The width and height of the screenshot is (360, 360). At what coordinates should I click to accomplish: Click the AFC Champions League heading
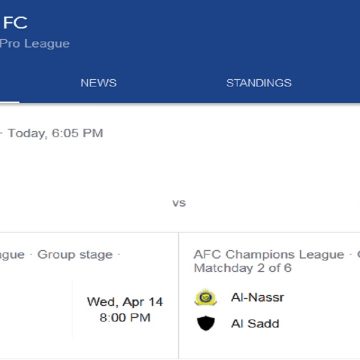click(x=269, y=255)
